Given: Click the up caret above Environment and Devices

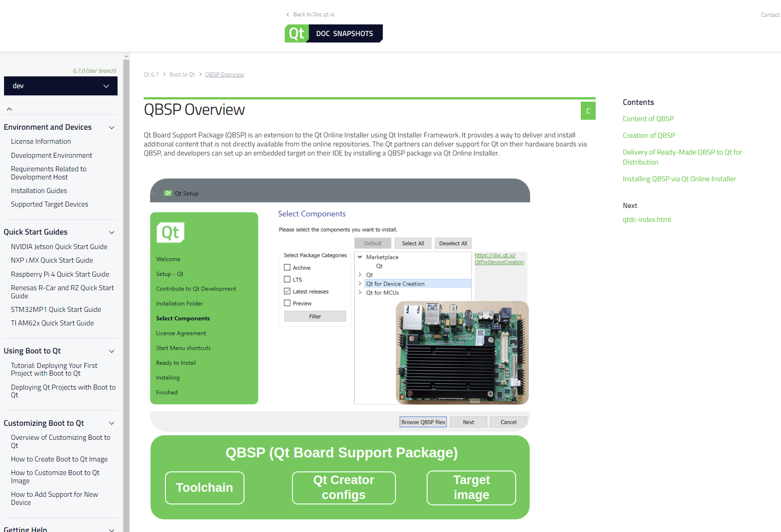Looking at the screenshot, I should pyautogui.click(x=9, y=109).
